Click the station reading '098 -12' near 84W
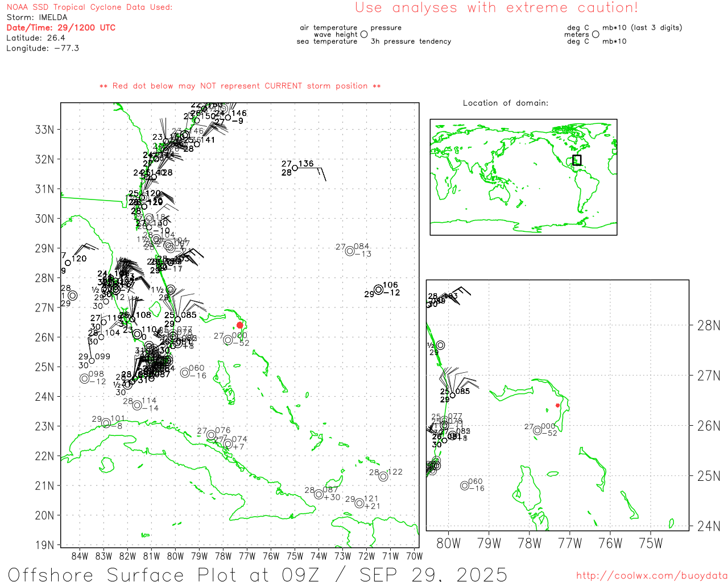The image size is (728, 582). (x=84, y=379)
